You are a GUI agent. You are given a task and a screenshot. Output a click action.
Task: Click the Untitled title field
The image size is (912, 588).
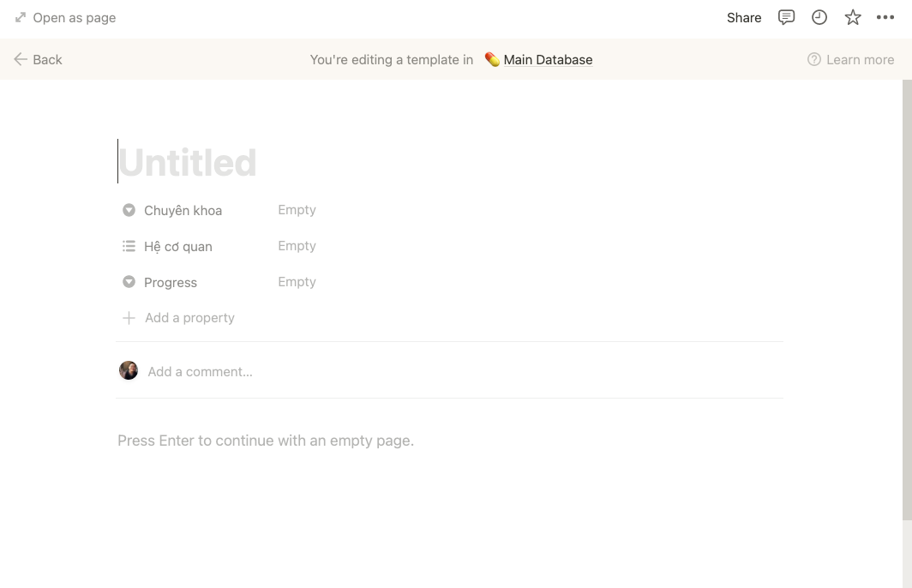click(x=188, y=161)
